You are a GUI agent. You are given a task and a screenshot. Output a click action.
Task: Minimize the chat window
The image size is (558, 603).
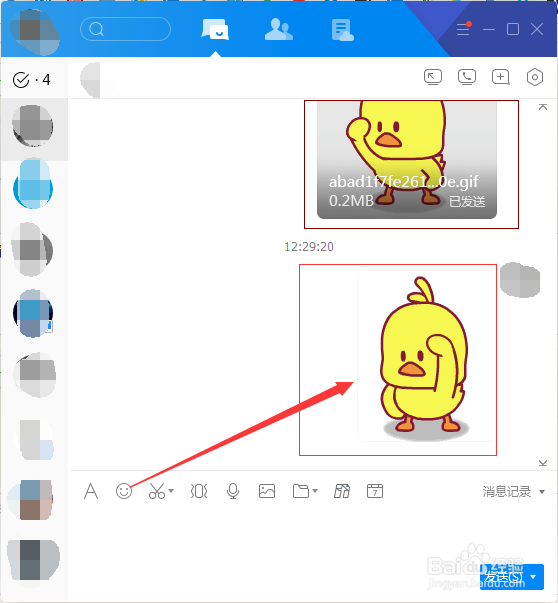(489, 29)
